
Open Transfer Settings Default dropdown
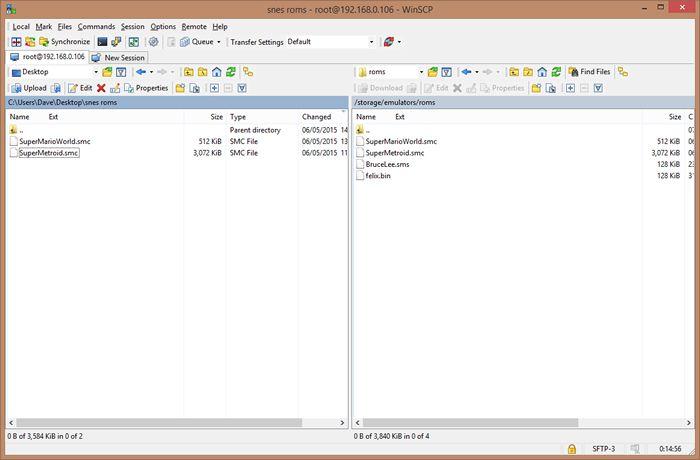[x=371, y=42]
